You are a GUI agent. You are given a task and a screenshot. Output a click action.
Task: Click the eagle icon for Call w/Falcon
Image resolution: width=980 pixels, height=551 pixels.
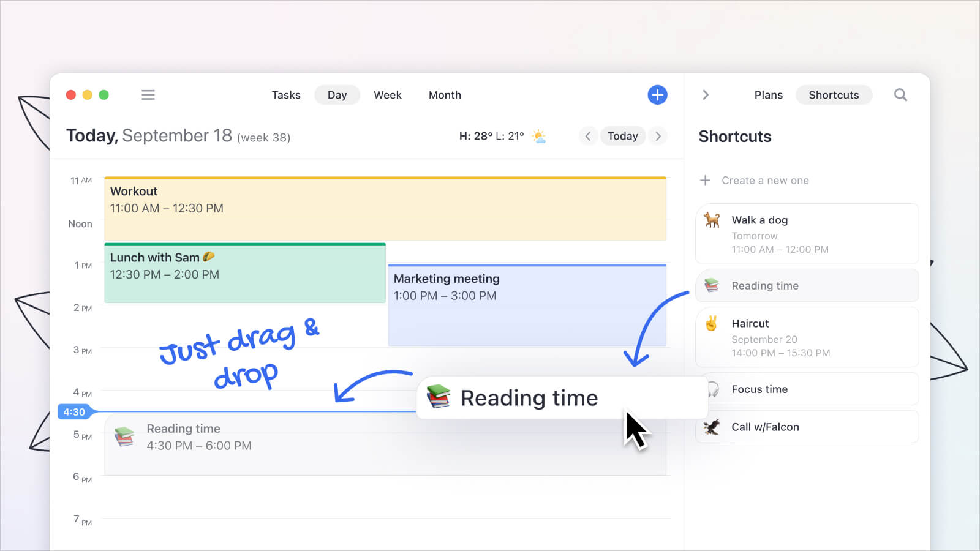coord(712,427)
